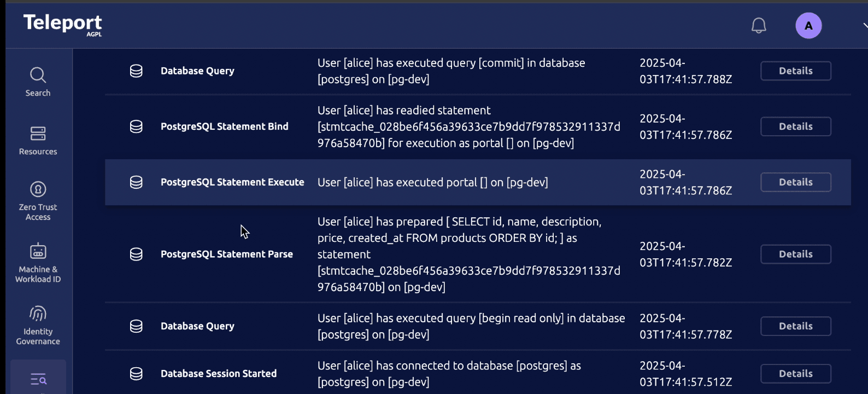
Task: Open notifications via the bell icon
Action: click(759, 25)
